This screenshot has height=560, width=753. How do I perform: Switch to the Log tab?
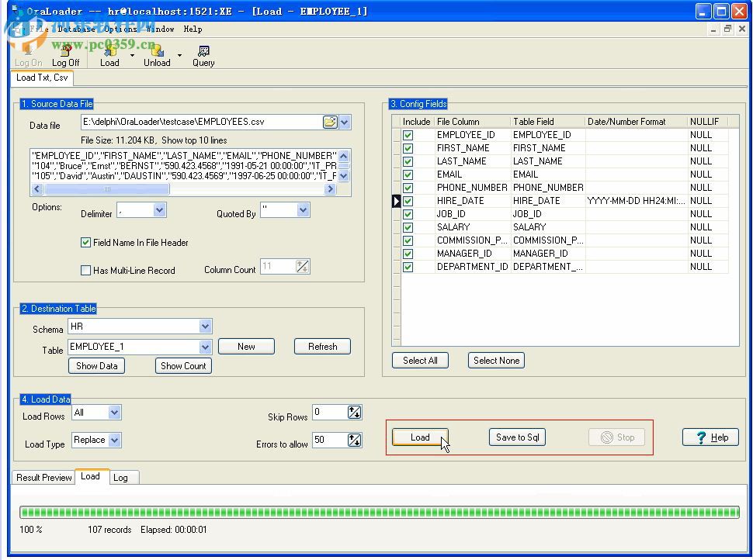point(120,478)
